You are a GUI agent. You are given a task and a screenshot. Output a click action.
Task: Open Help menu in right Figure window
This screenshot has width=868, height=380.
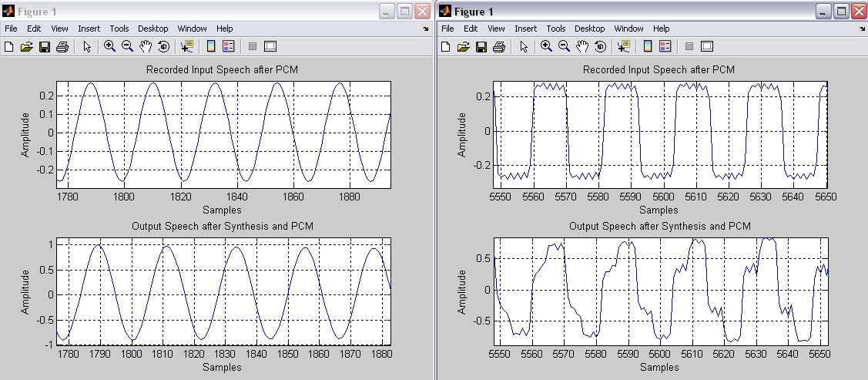coord(662,29)
